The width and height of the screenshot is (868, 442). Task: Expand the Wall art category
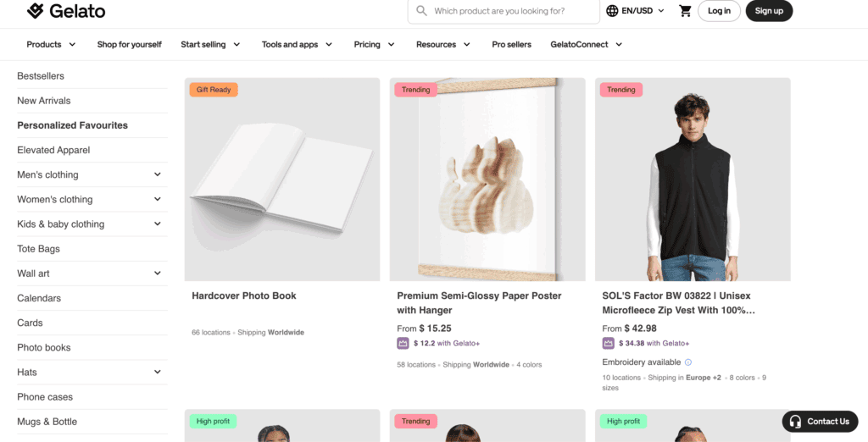(x=158, y=273)
